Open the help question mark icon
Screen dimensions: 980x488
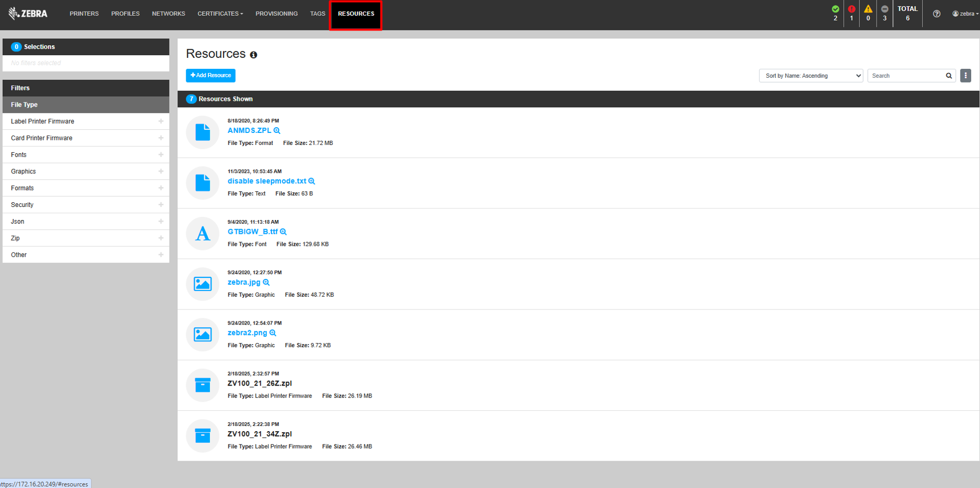[x=936, y=14]
